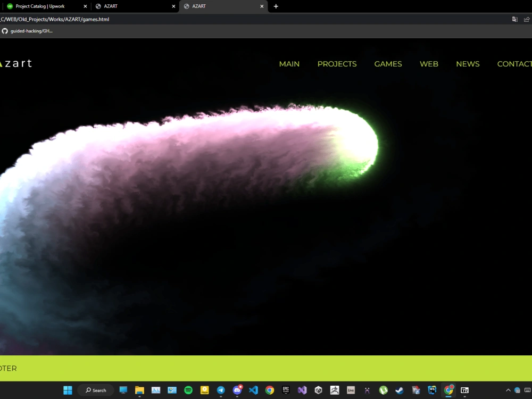The height and width of the screenshot is (399, 532).
Task: Open Ableton Live taskbar icon
Action: (351, 390)
